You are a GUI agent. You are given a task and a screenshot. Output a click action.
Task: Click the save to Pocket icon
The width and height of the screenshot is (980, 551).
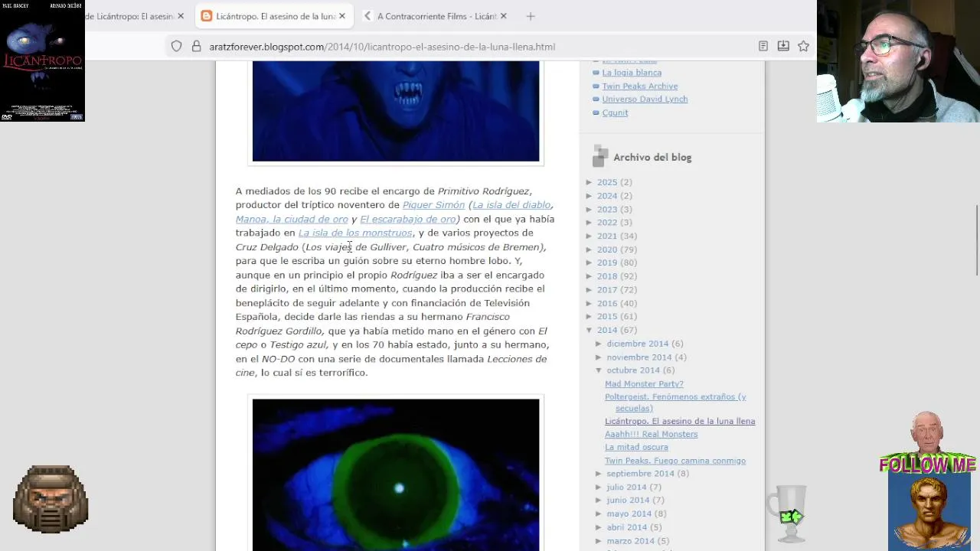(783, 46)
